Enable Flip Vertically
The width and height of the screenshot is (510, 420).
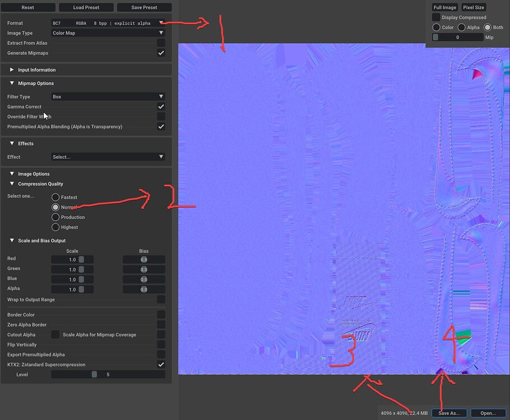pos(161,344)
